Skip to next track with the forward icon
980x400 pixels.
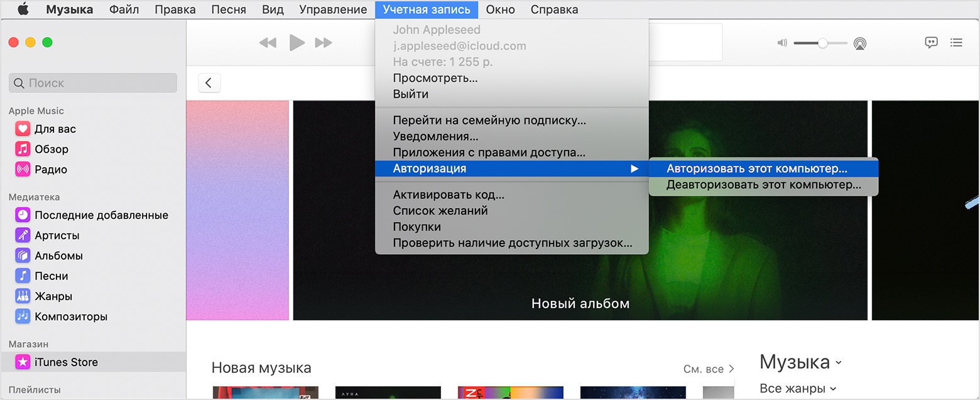(324, 43)
